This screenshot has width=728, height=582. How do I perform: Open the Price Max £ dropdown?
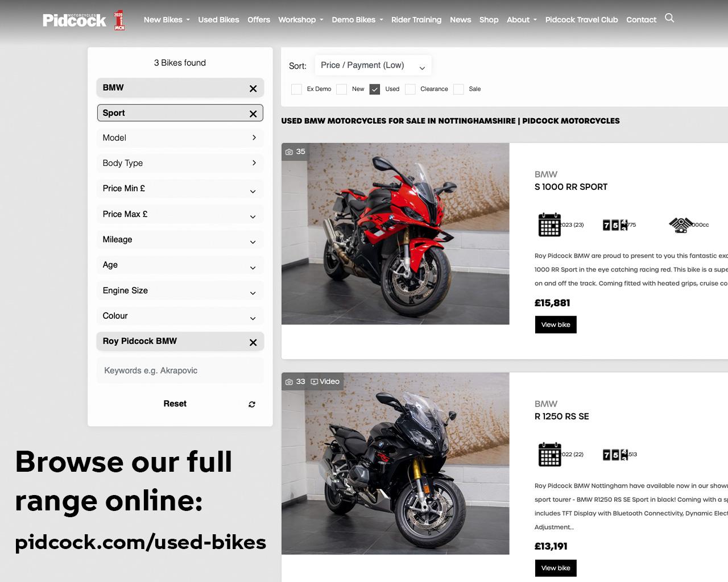click(180, 214)
